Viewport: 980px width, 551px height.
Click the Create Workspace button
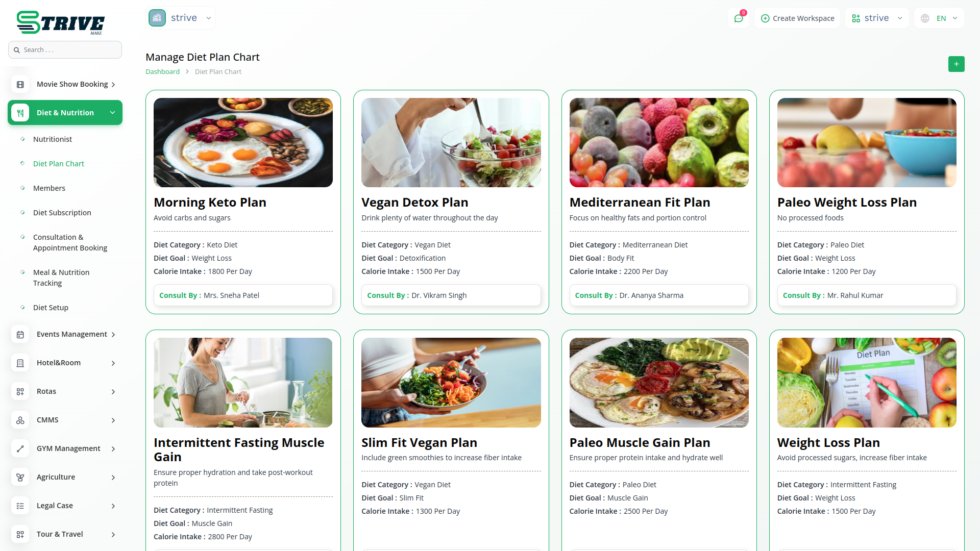[797, 18]
